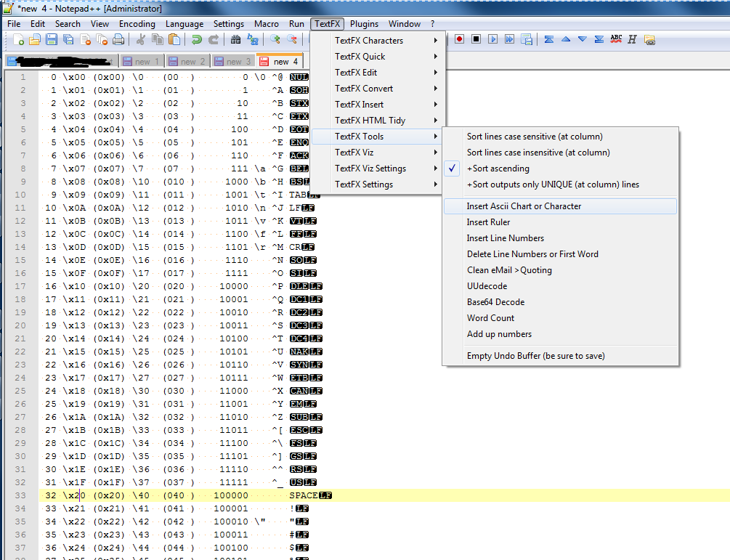Open the Plugins menu

tap(364, 24)
